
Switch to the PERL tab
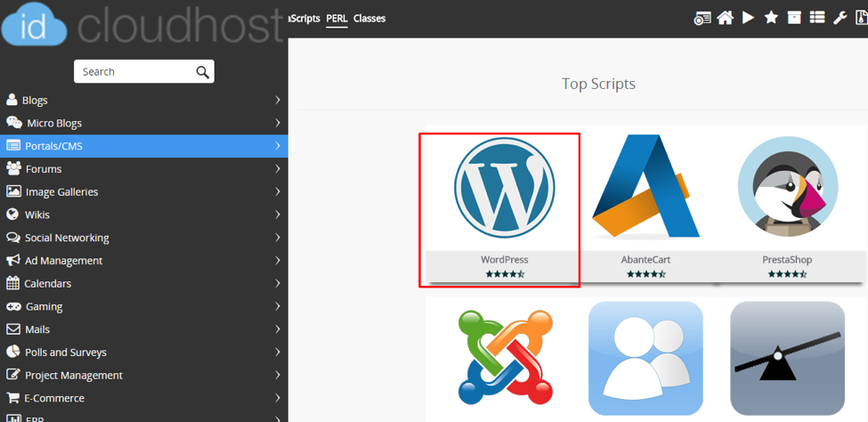[x=337, y=19]
